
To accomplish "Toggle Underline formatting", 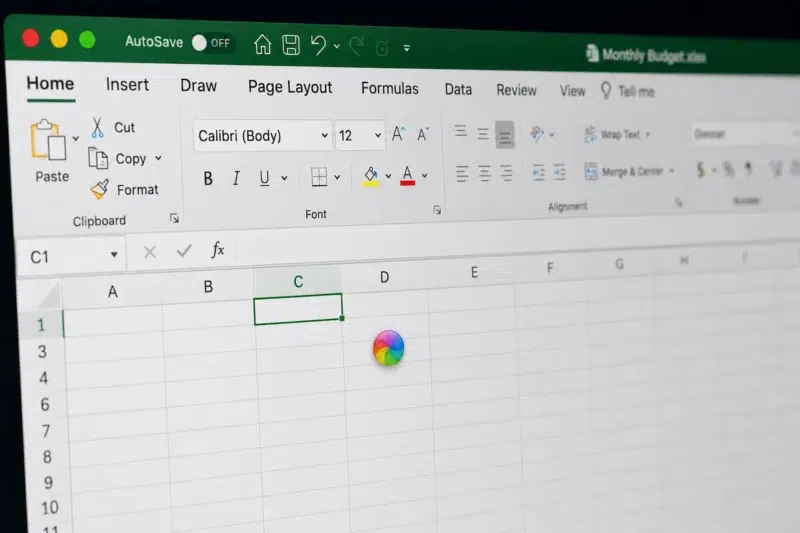I will (264, 178).
